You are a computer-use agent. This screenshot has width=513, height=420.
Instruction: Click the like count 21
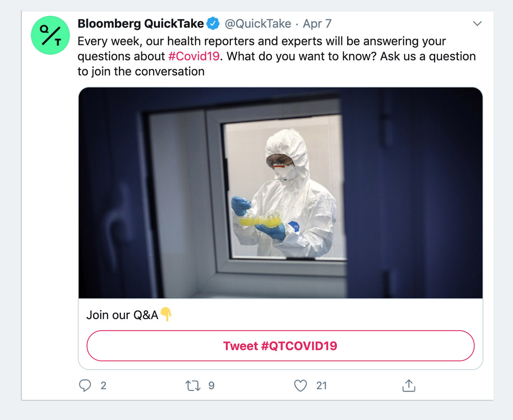(x=322, y=385)
